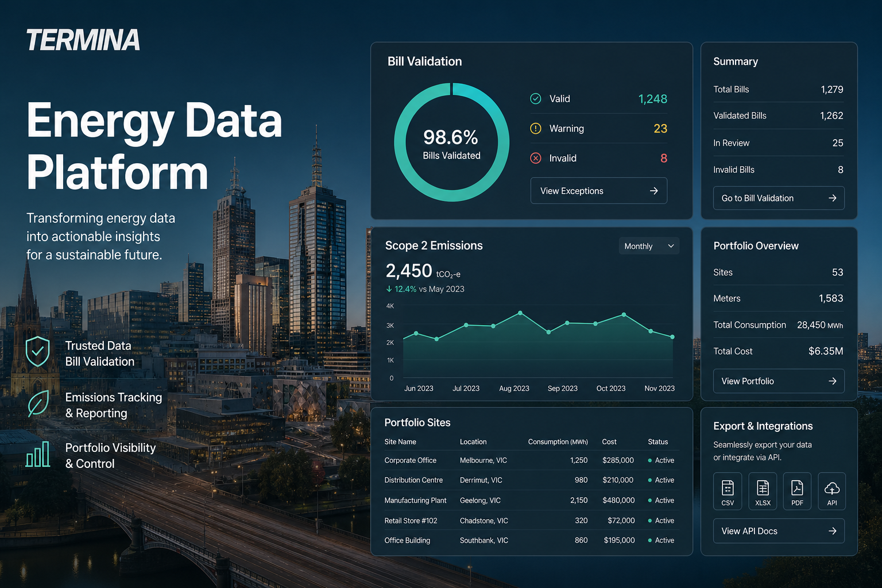The width and height of the screenshot is (882, 588).
Task: Click the Sites value 53
Action: (838, 272)
